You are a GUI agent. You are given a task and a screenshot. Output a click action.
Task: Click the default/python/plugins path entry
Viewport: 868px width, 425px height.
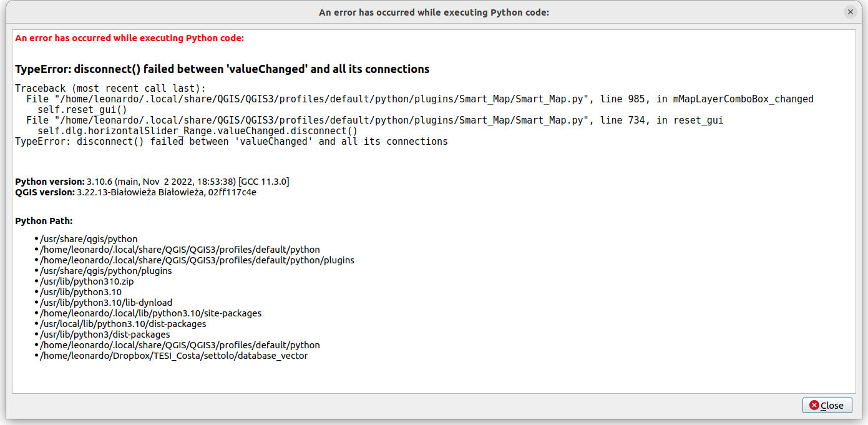click(197, 260)
